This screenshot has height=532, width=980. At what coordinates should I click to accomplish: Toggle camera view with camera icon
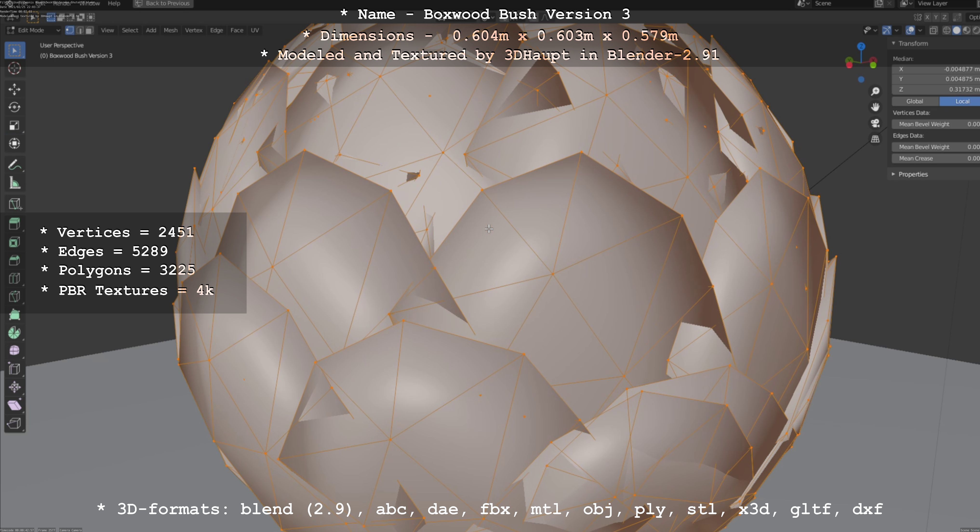pos(875,123)
